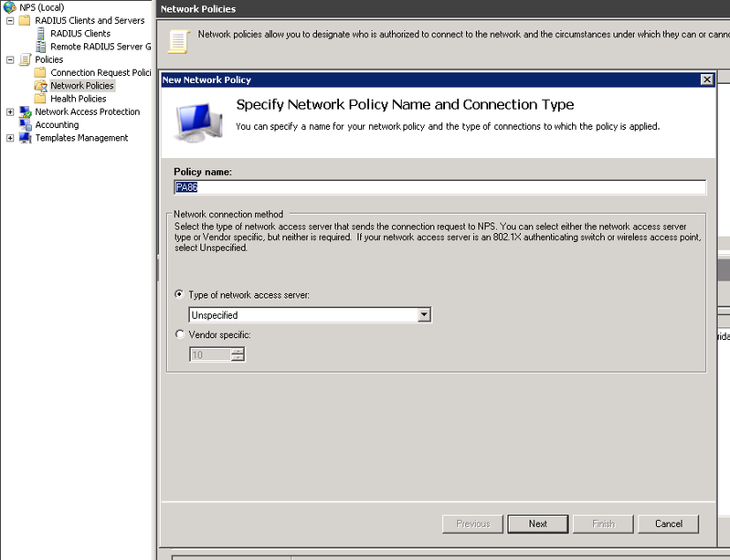Increase the Vendor specific spinner value
Screen dimensions: 730x560
(x=238, y=351)
